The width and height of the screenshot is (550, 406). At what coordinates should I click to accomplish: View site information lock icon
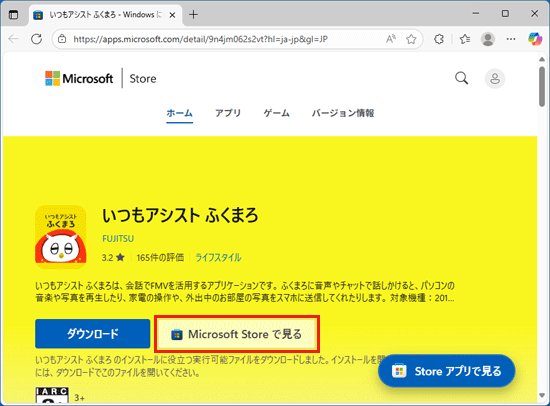(62, 39)
